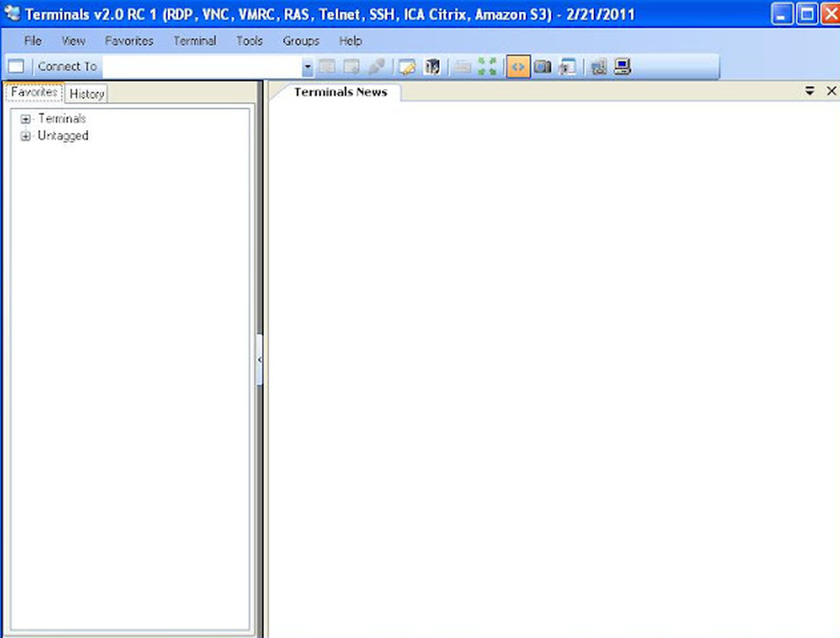Open the Help menu

pyautogui.click(x=350, y=40)
